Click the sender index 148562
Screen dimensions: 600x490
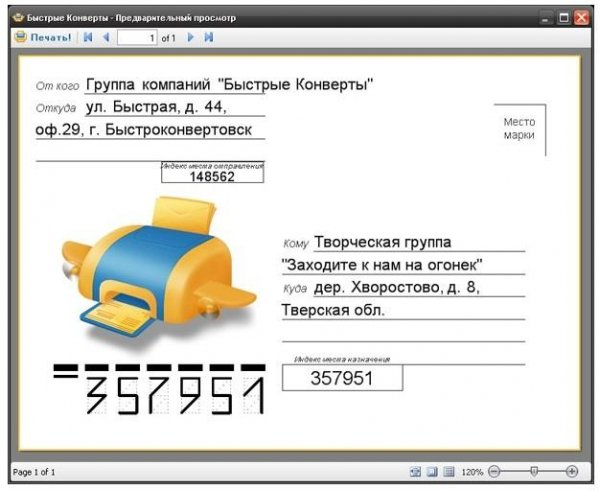tap(212, 177)
